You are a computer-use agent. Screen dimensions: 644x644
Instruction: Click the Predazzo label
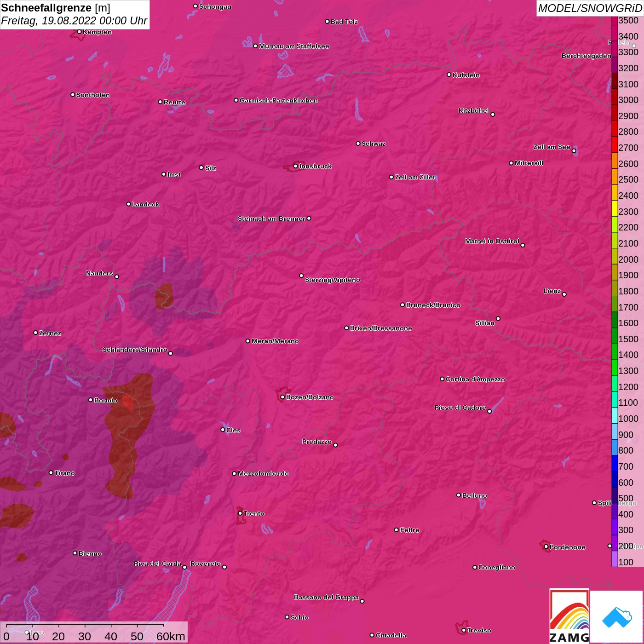pos(317,442)
